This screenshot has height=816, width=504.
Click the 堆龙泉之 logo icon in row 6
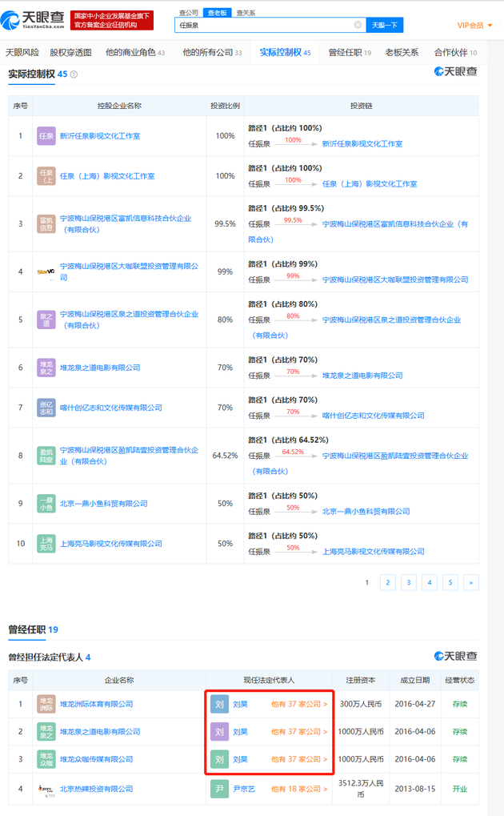46,368
